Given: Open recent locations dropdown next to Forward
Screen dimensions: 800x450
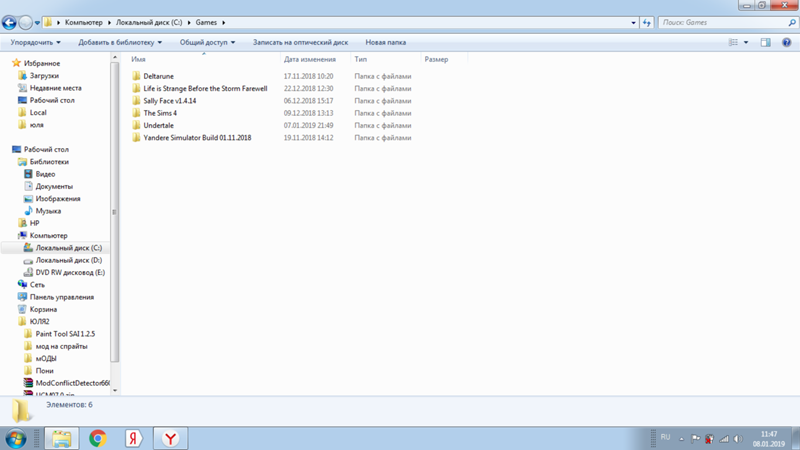Looking at the screenshot, I should pos(37,23).
